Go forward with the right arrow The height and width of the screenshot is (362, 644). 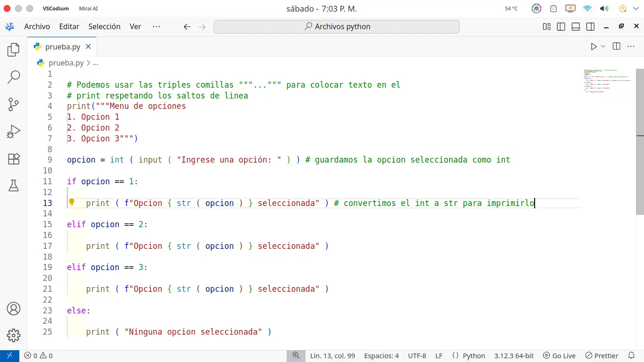202,27
